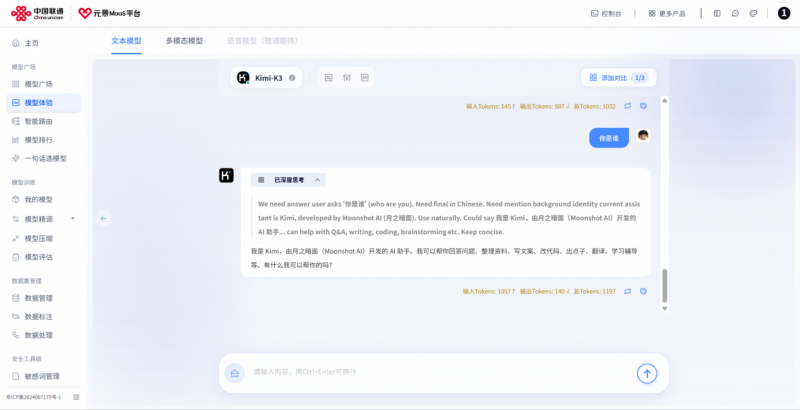Screen dimensions: 800x410
Task: Focus the message input field
Action: 441,372
